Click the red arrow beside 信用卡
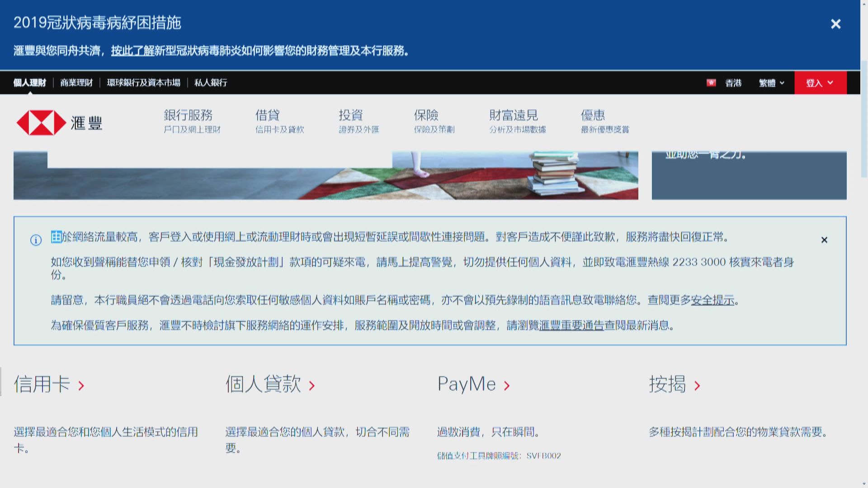The width and height of the screenshot is (868, 488). point(81,386)
